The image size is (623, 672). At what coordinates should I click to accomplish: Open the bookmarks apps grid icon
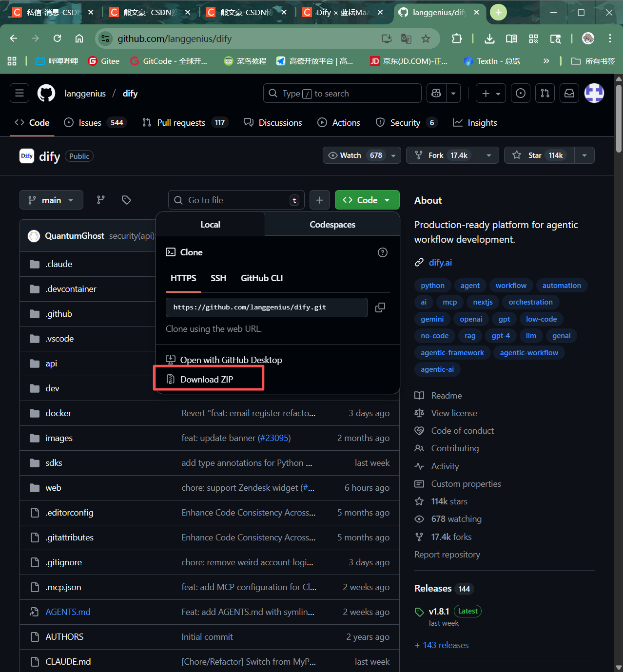click(12, 61)
